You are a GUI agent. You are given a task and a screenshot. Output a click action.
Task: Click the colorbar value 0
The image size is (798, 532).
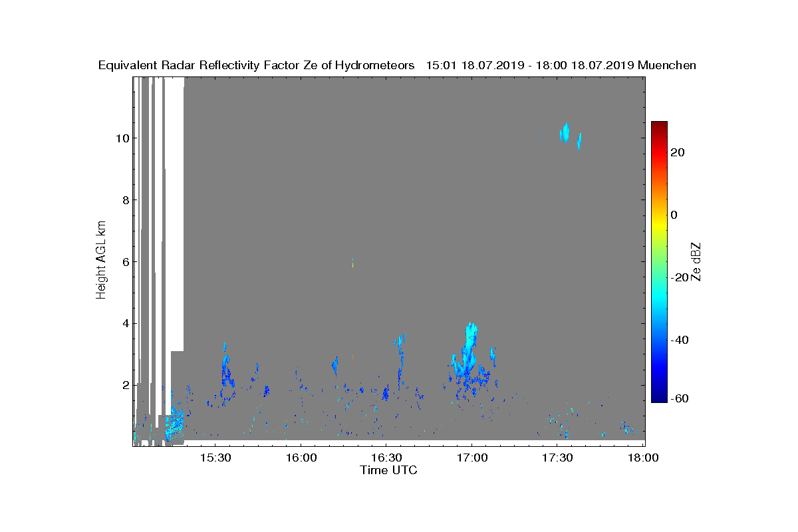click(x=674, y=215)
